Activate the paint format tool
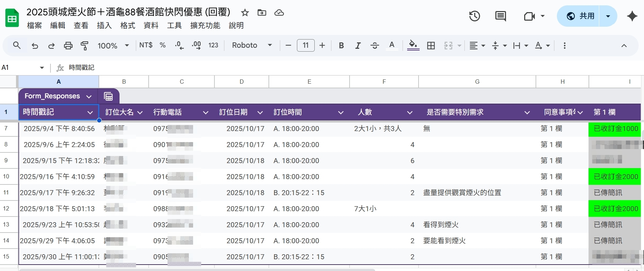Viewport: 644px width, 271px height. click(x=85, y=46)
